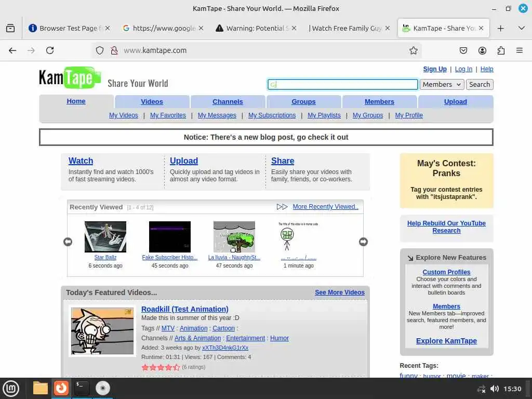The width and height of the screenshot is (532, 399).
Task: Expand the list all tabs chevron
Action: tap(522, 28)
